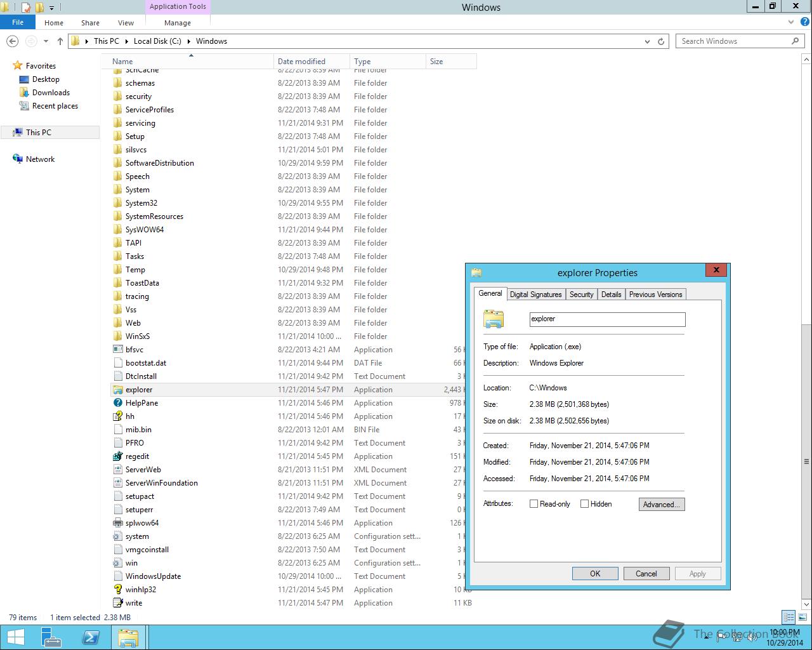Click File Explorer taskbar icon
The width and height of the screenshot is (812, 650).
tap(129, 637)
